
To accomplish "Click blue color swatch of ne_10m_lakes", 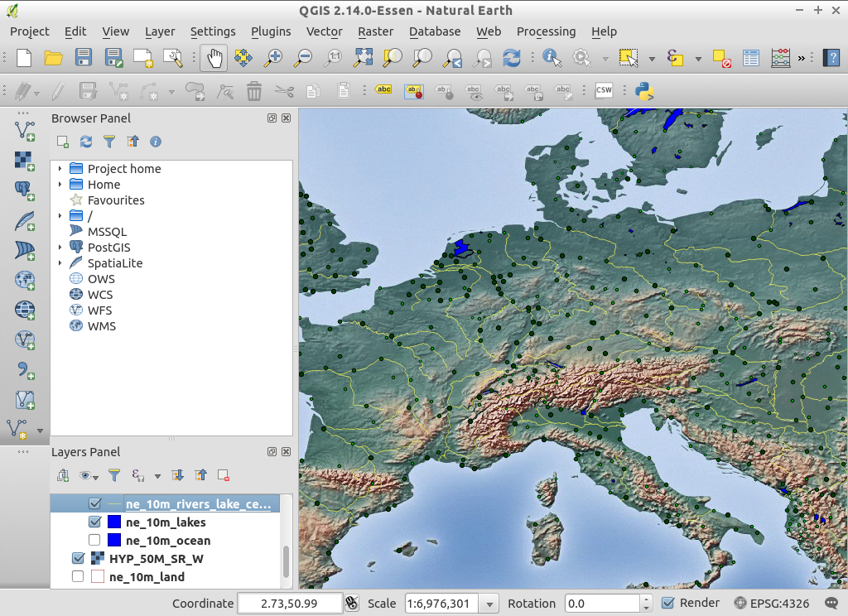I will 114,522.
